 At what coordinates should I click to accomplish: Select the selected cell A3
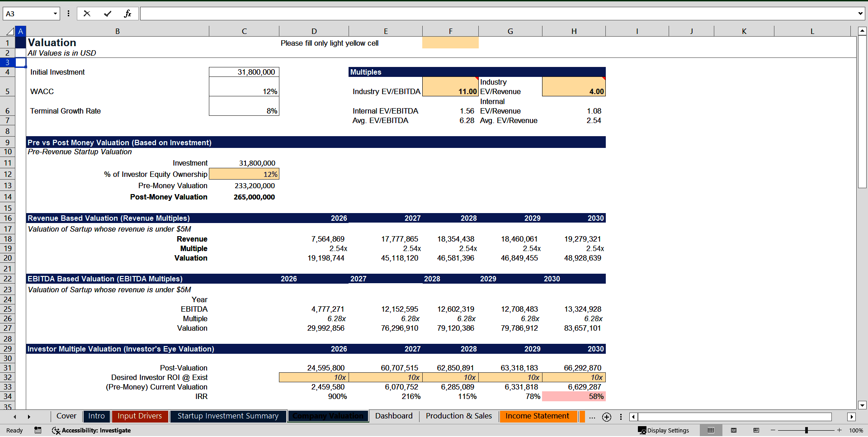pyautogui.click(x=21, y=62)
